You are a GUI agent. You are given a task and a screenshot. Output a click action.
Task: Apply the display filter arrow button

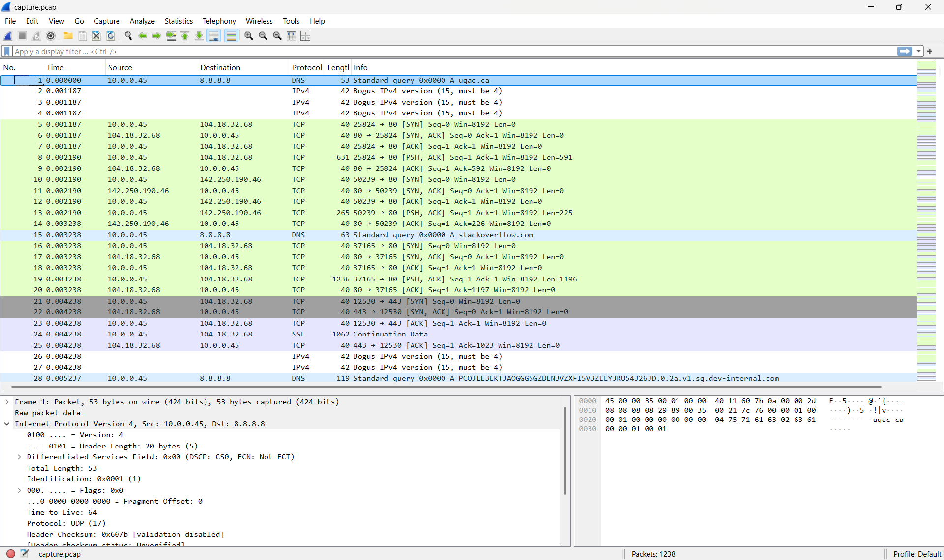905,51
